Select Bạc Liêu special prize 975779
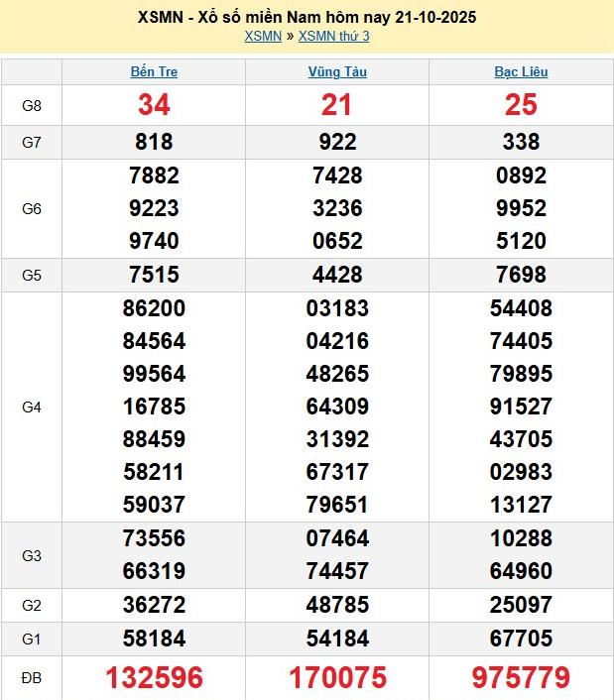This screenshot has height=700, width=614. (x=521, y=677)
